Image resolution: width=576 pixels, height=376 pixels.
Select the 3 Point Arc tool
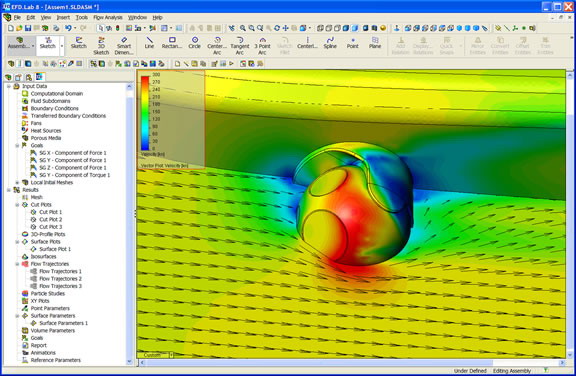(262, 46)
